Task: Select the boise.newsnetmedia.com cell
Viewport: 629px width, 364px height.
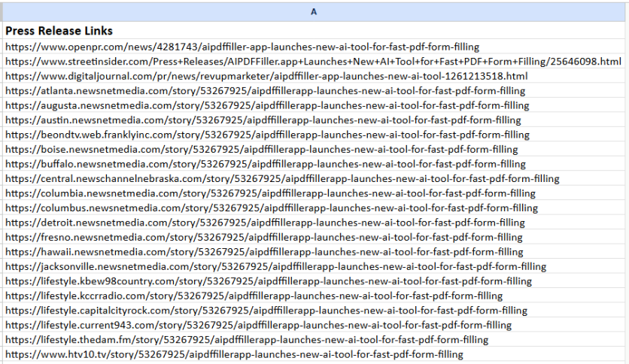Action: pyautogui.click(x=314, y=149)
